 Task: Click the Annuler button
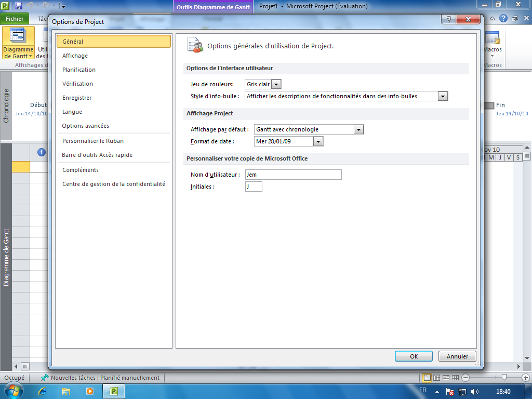pyautogui.click(x=457, y=356)
